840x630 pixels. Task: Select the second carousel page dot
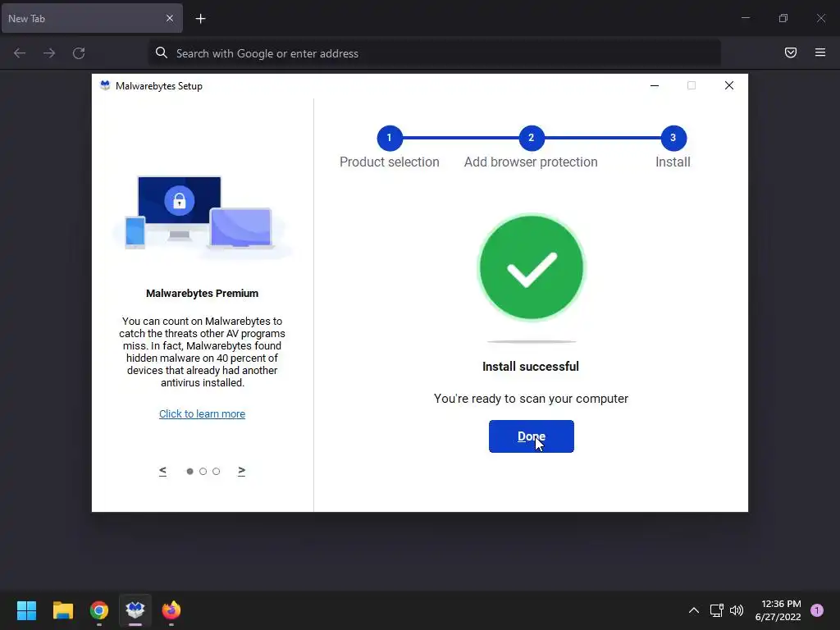point(203,472)
